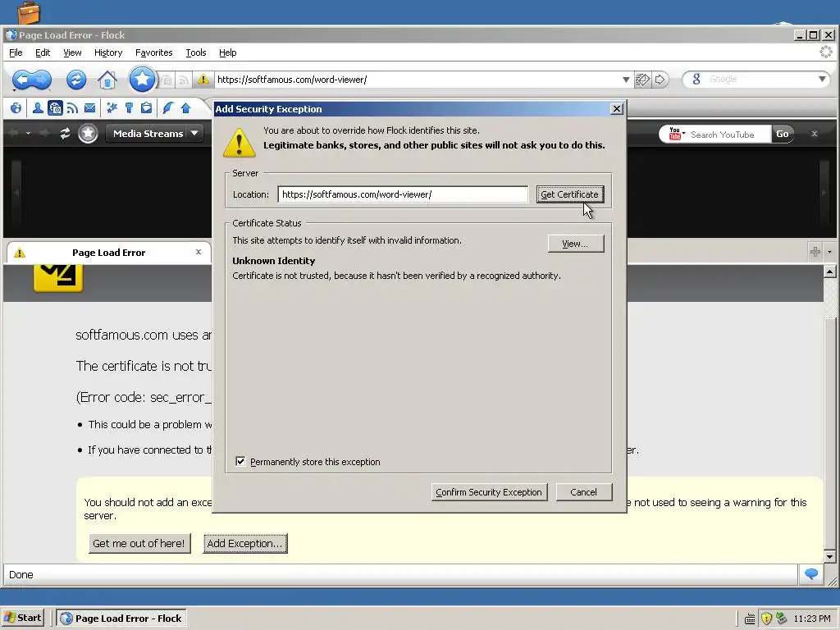Screen dimensions: 840x630
Task: Click the system clock 11:23 PM
Action: (811, 619)
